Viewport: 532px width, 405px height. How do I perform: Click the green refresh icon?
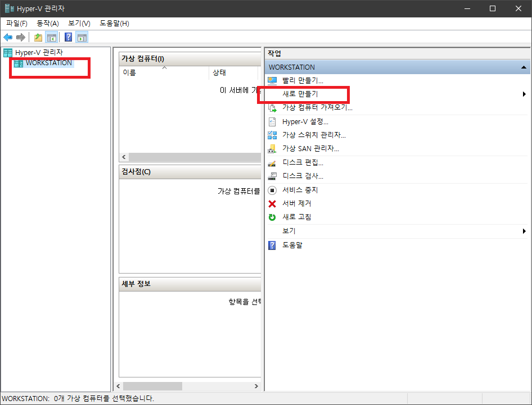tap(272, 217)
